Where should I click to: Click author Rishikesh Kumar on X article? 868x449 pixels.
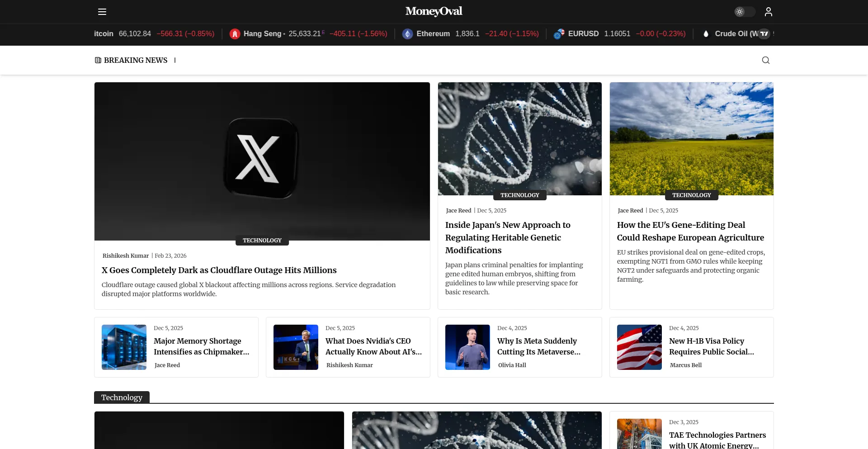126,256
